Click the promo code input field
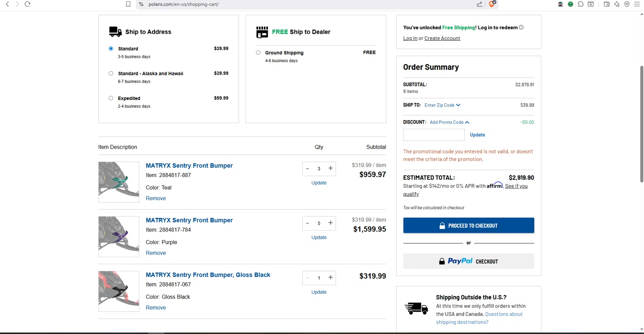The image size is (644, 334). tap(434, 135)
